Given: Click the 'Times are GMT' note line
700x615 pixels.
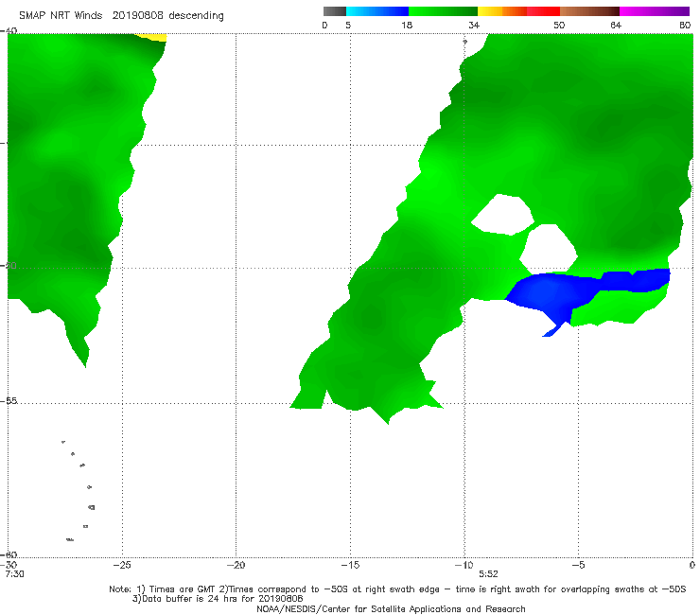Looking at the screenshot, I should tap(397, 589).
